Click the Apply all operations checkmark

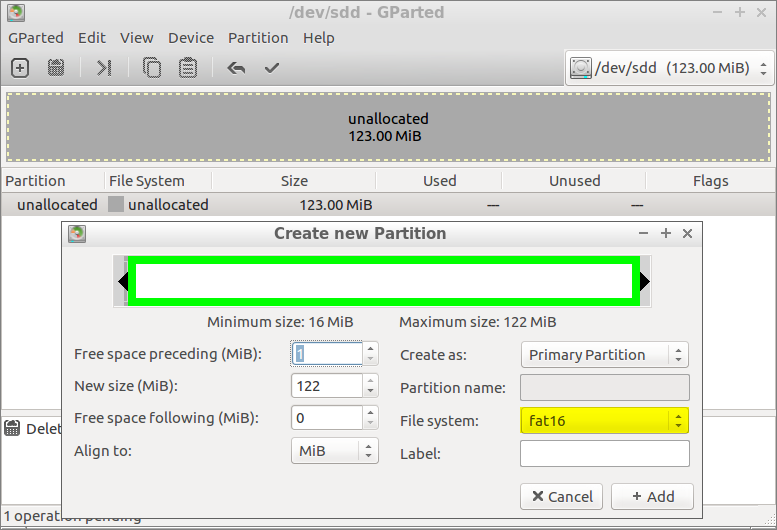tap(272, 68)
